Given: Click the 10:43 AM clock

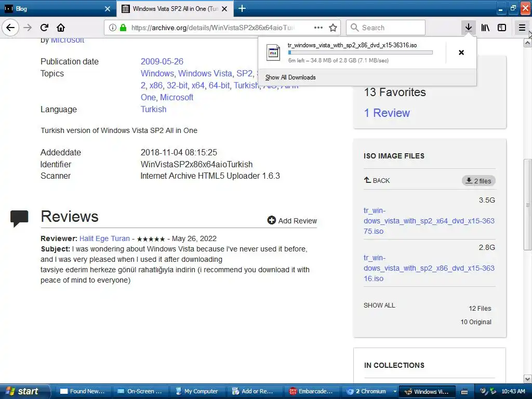Looking at the screenshot, I should click(x=513, y=391).
